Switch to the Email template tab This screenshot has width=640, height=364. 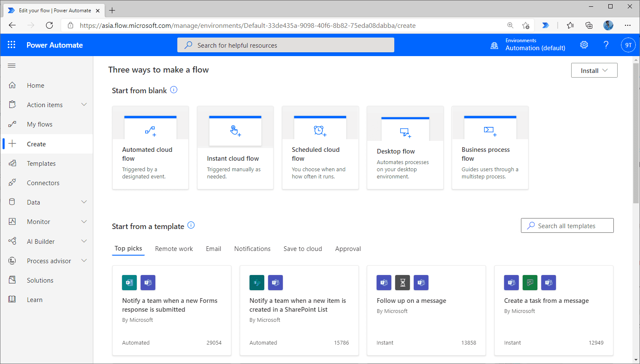213,248
